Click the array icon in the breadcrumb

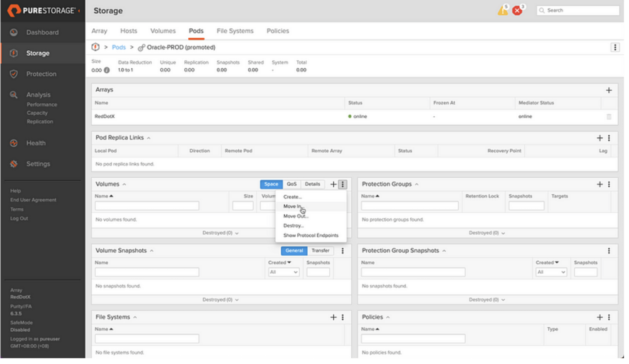tap(95, 47)
